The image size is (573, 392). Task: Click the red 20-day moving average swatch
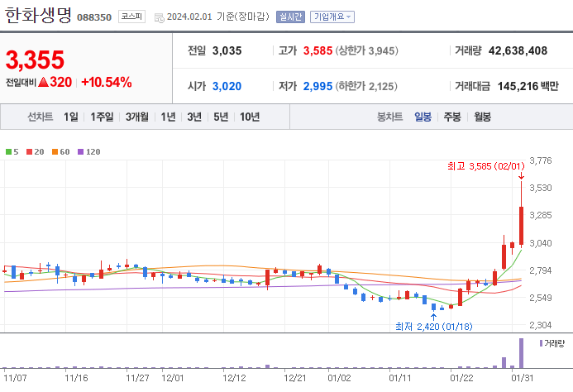pos(30,151)
